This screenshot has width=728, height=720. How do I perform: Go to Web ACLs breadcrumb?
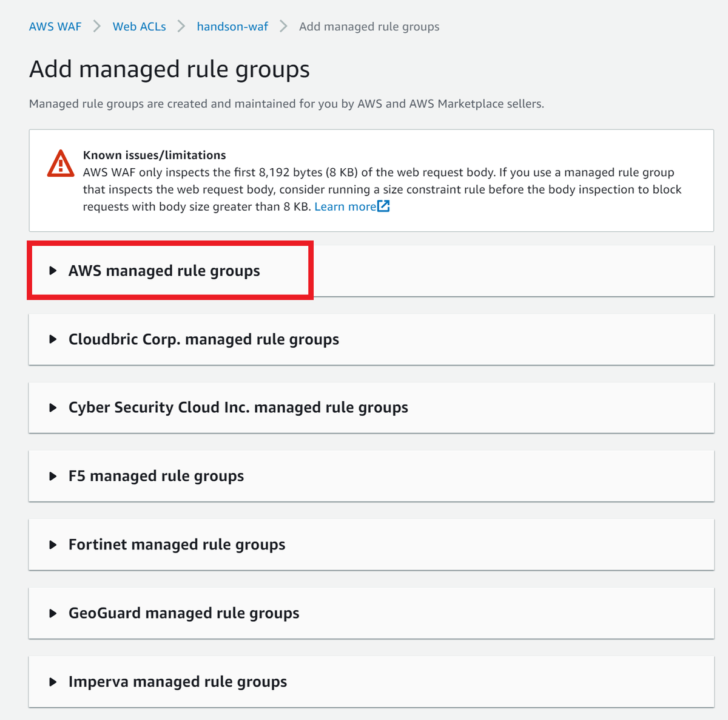[139, 27]
